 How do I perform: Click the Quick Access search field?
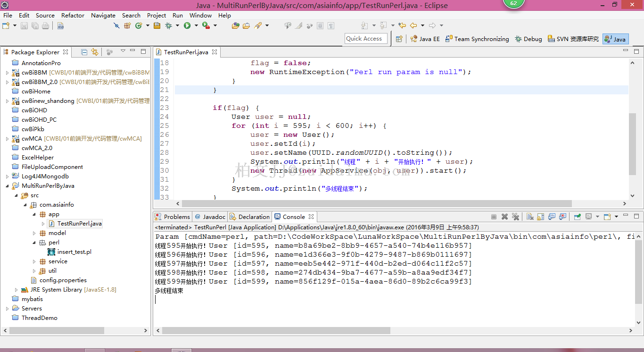click(x=366, y=39)
